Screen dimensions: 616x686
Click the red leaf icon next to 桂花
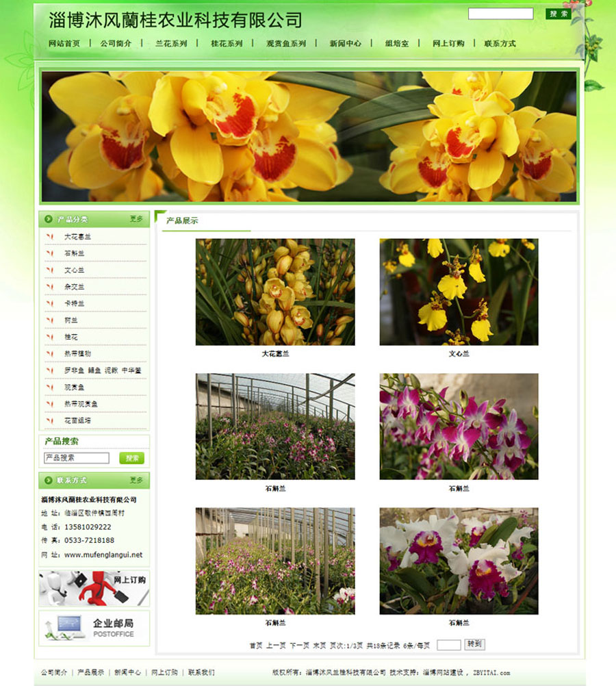[49, 338]
